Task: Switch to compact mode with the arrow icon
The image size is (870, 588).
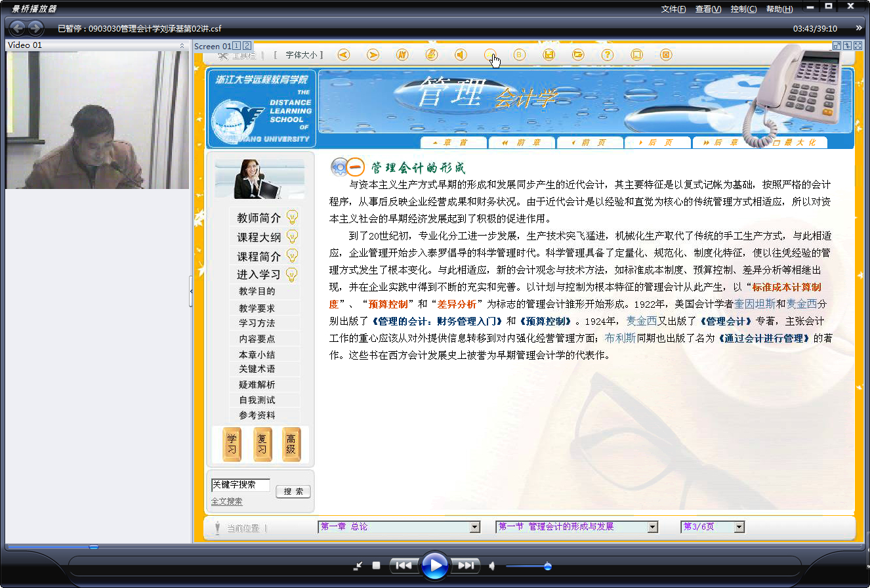Action: (358, 566)
